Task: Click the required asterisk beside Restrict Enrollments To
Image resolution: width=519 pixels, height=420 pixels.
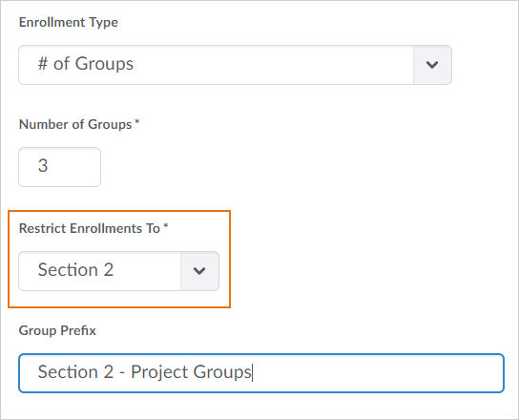Action: [x=166, y=226]
